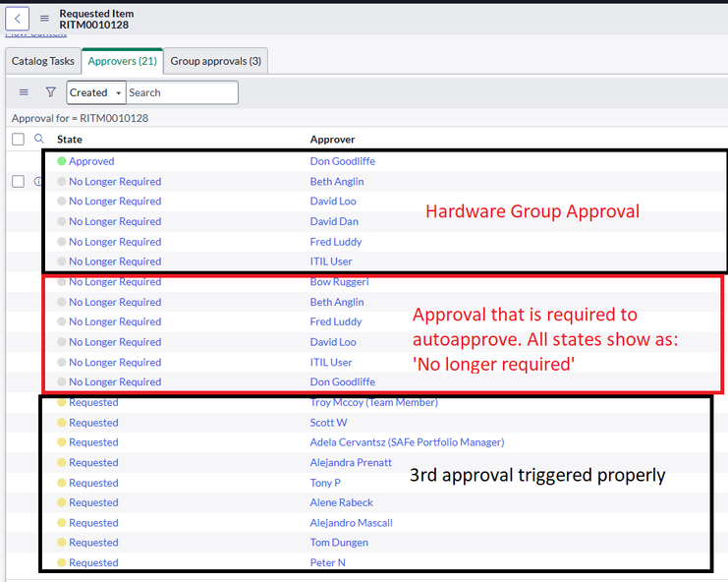The width and height of the screenshot is (728, 582).
Task: Tick the checkbox for Beth Anglin row
Action: (18, 181)
